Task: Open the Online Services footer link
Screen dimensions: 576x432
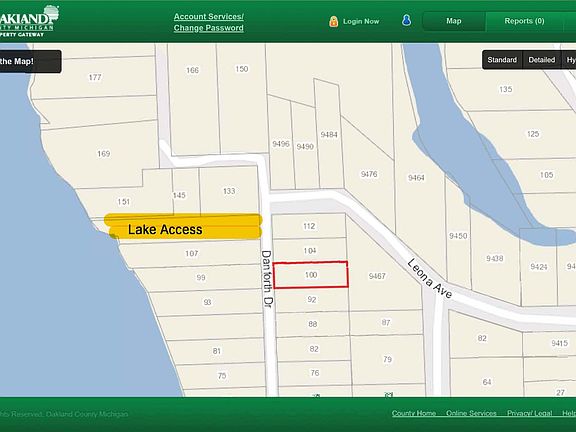Action: [471, 413]
